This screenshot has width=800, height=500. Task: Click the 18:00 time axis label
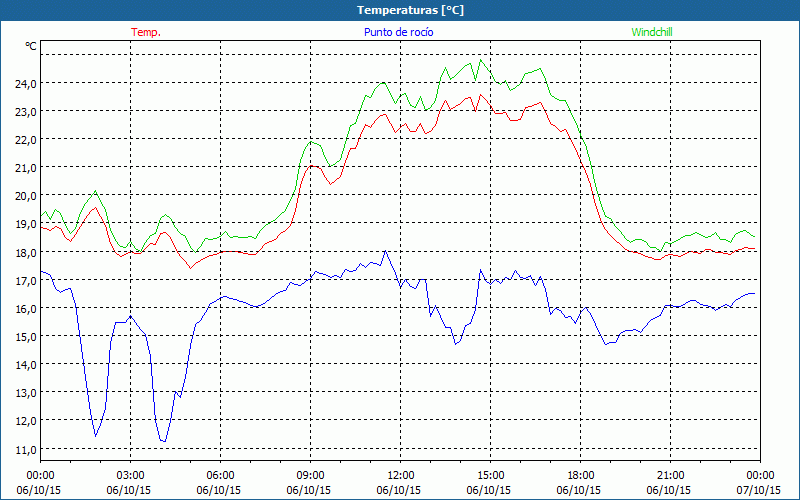(x=581, y=476)
